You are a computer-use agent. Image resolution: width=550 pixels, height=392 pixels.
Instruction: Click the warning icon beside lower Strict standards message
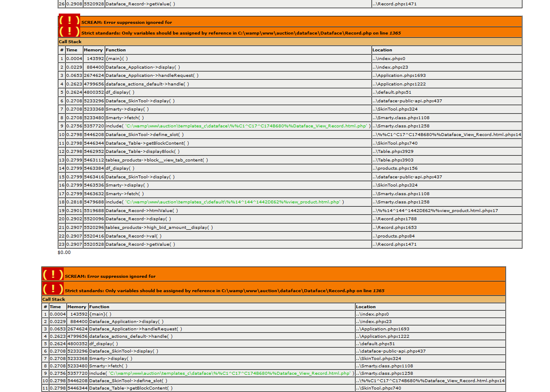(53, 288)
